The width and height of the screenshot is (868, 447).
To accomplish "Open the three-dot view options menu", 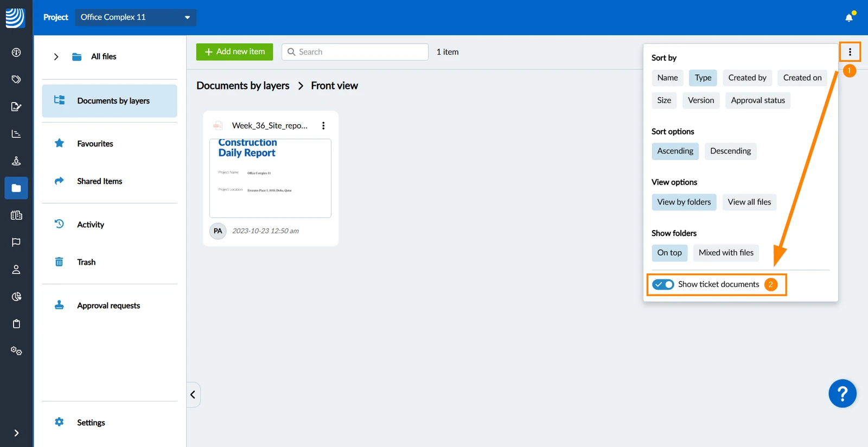I will (850, 52).
